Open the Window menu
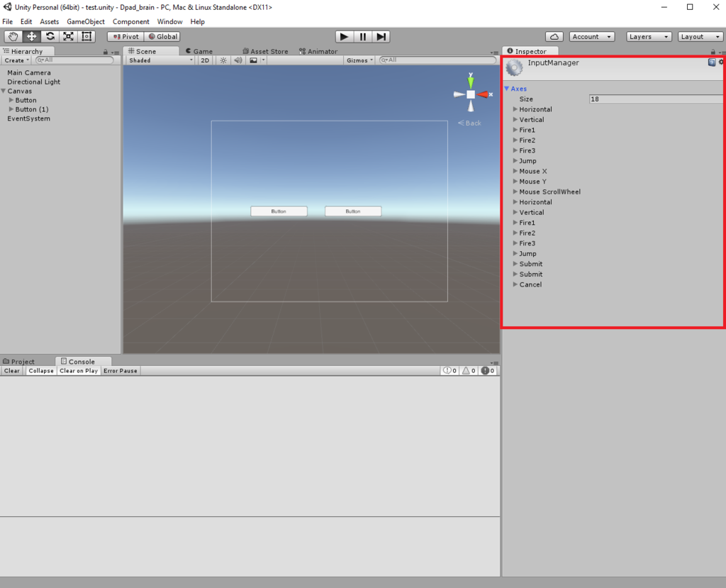The width and height of the screenshot is (726, 588). point(169,22)
